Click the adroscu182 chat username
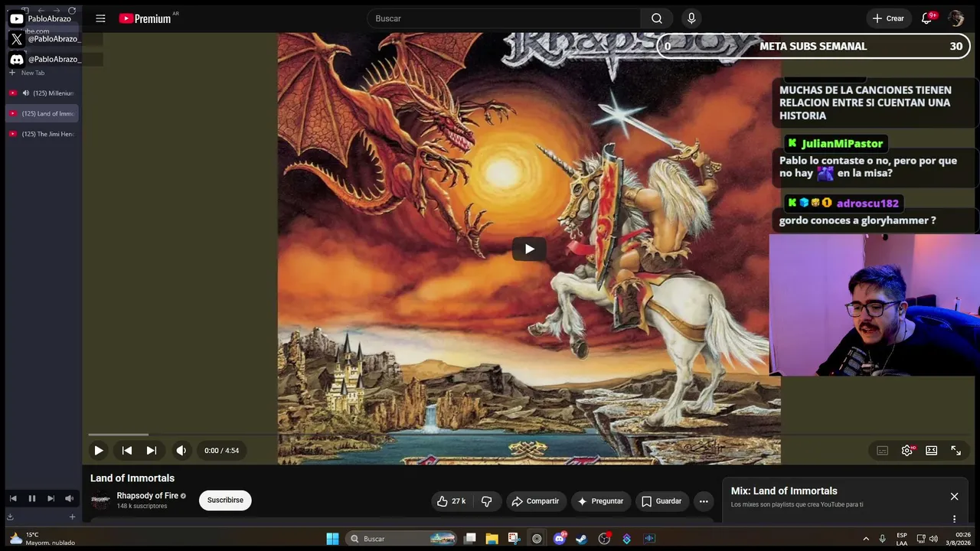Viewport: 980px width, 551px height. (867, 204)
